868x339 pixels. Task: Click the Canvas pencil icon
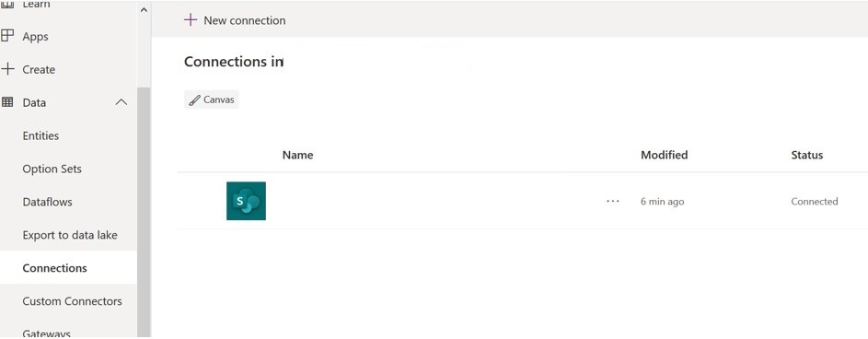(x=194, y=100)
